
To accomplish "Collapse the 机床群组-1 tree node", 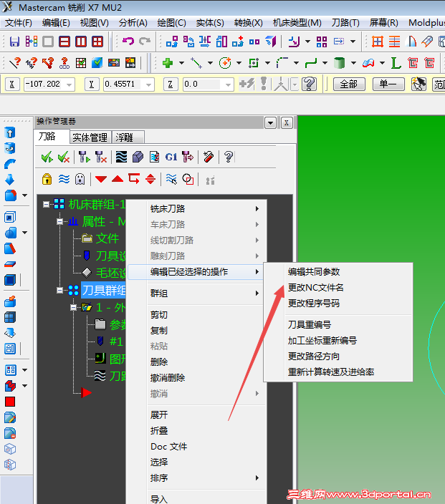I will tap(47, 205).
